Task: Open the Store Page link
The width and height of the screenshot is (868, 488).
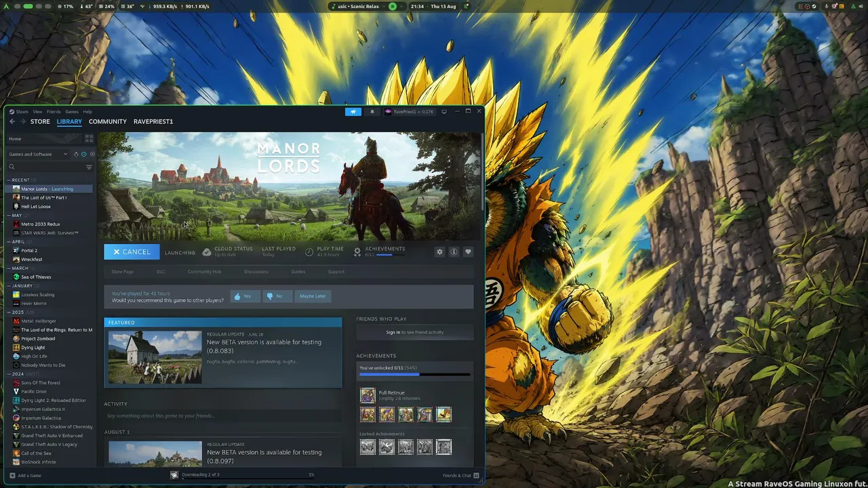Action: coord(123,272)
